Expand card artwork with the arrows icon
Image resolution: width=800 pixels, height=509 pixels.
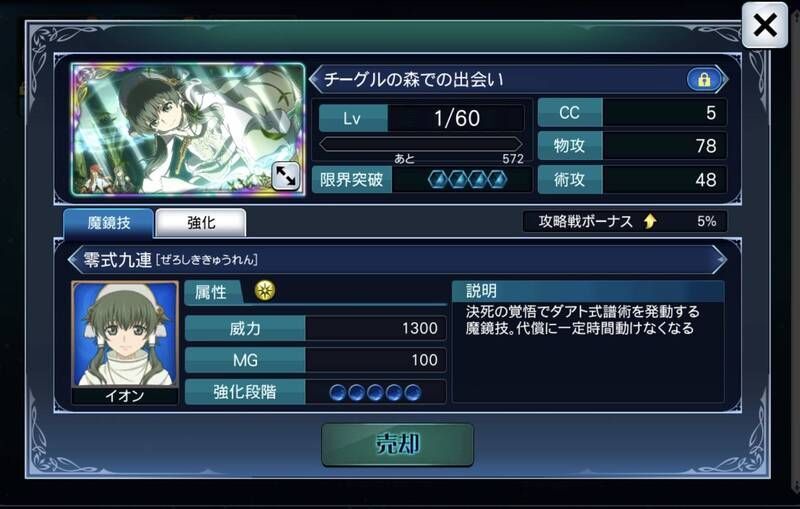pos(285,176)
